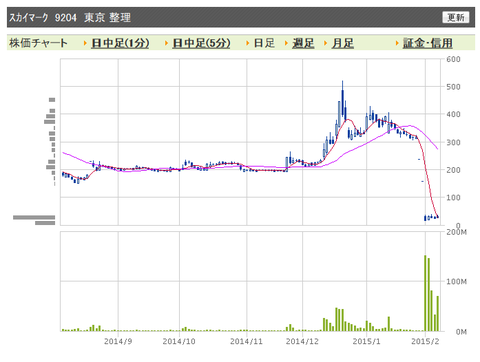The height and width of the screenshot is (362, 480).
Task: Click the 2015/1 date axis label
Action: click(x=366, y=341)
